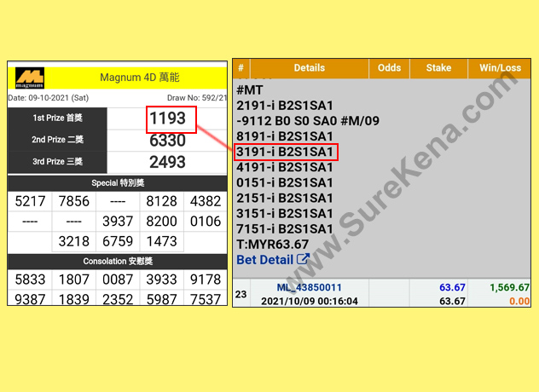Click row number 23

click(241, 294)
